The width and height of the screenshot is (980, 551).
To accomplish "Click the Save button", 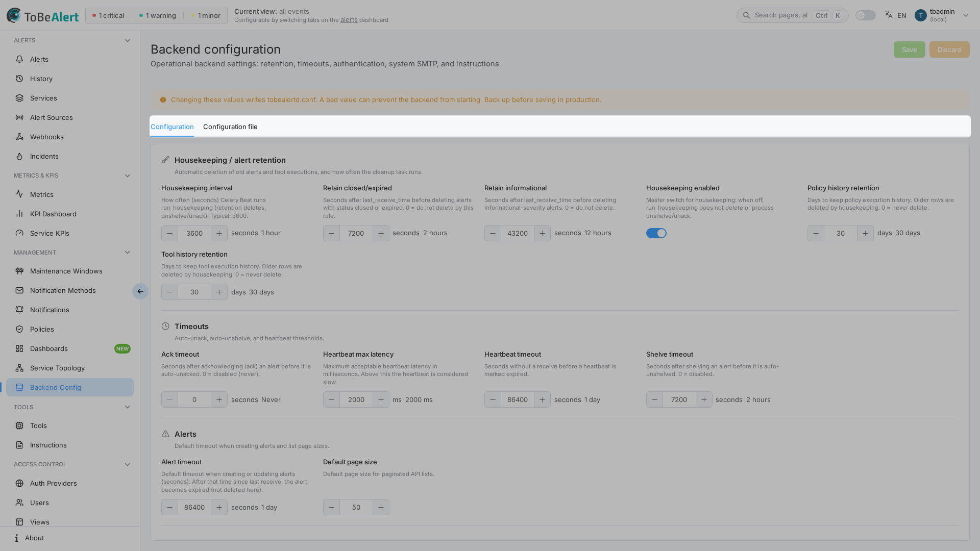I will (x=909, y=49).
